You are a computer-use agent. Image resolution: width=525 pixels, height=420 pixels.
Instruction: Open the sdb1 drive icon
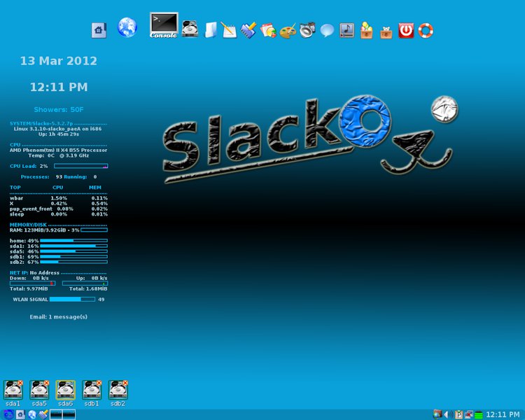point(92,390)
